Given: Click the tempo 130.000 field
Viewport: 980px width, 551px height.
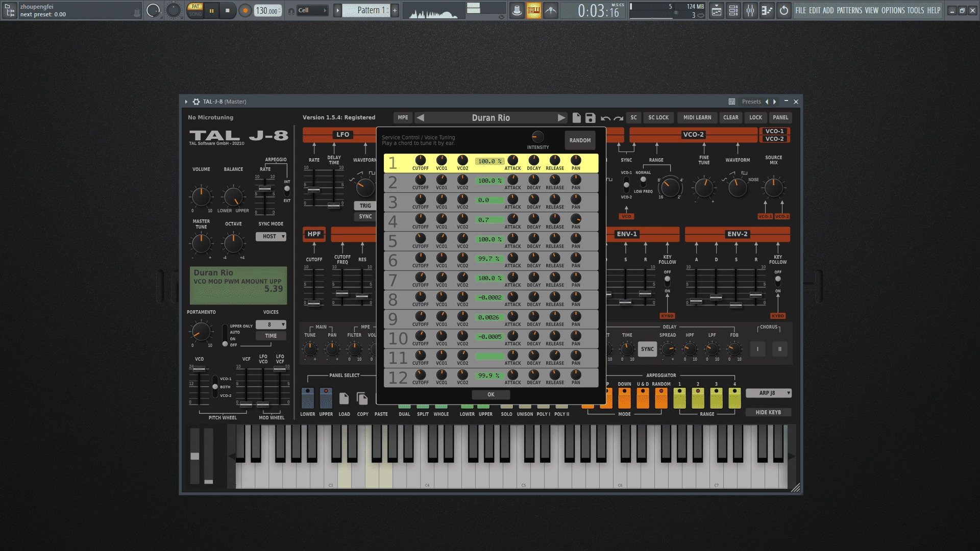Looking at the screenshot, I should click(268, 10).
